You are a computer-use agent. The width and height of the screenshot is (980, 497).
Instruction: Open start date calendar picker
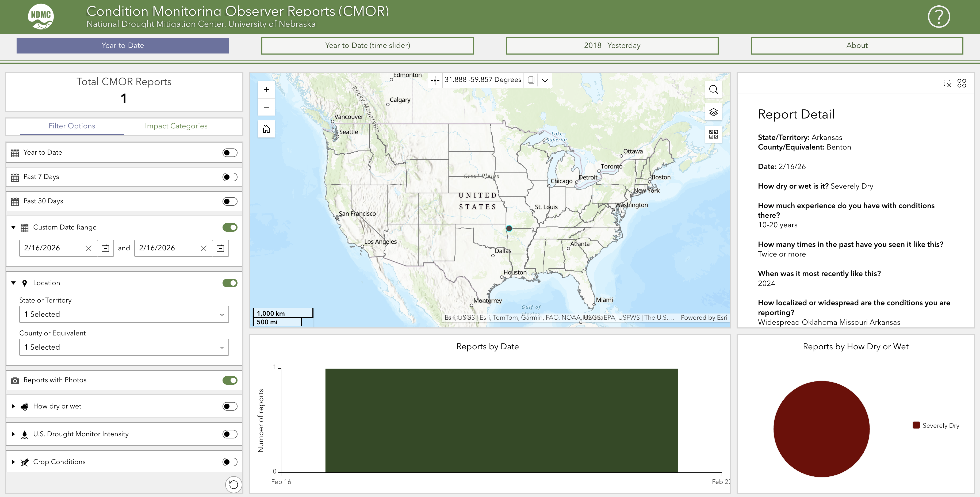pyautogui.click(x=105, y=248)
